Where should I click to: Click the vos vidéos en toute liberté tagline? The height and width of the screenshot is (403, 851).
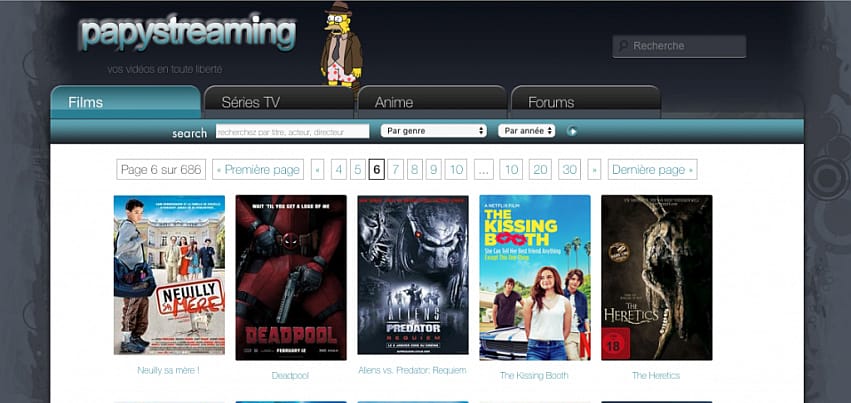point(164,69)
